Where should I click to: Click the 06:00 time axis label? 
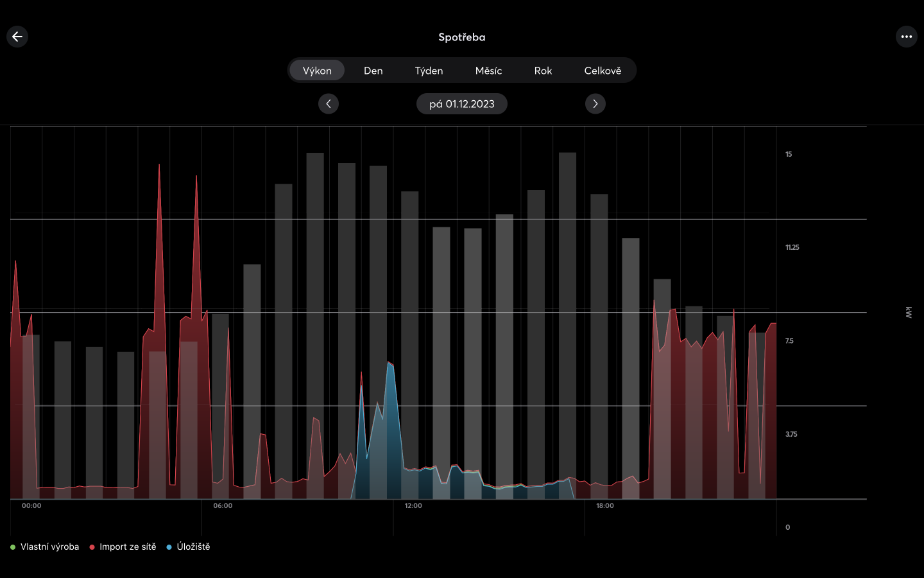tap(223, 505)
